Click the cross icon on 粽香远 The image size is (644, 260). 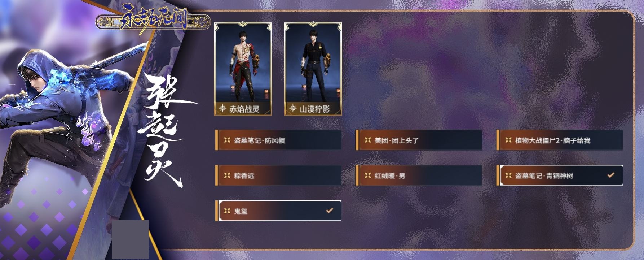pos(227,175)
